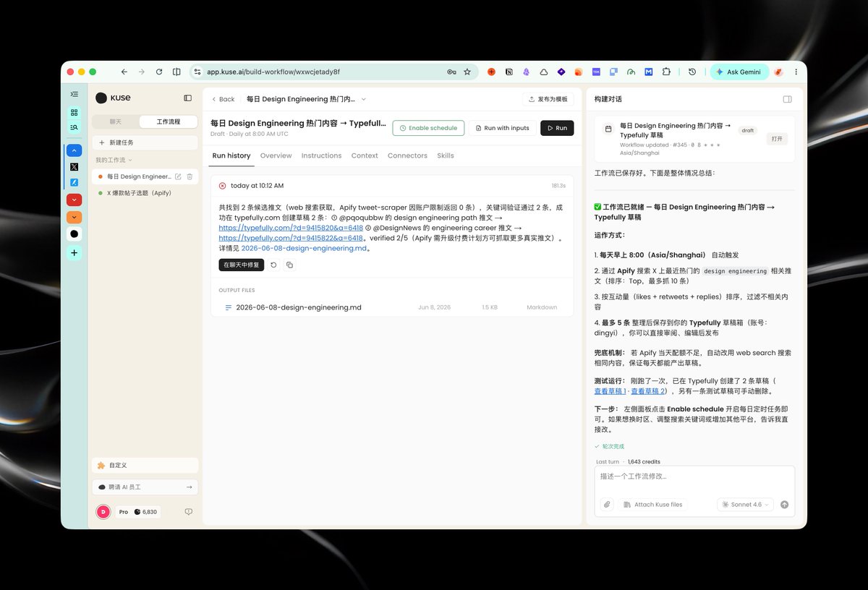Click Run with inputs
Viewport: 868px width, 590px height.
coord(502,128)
